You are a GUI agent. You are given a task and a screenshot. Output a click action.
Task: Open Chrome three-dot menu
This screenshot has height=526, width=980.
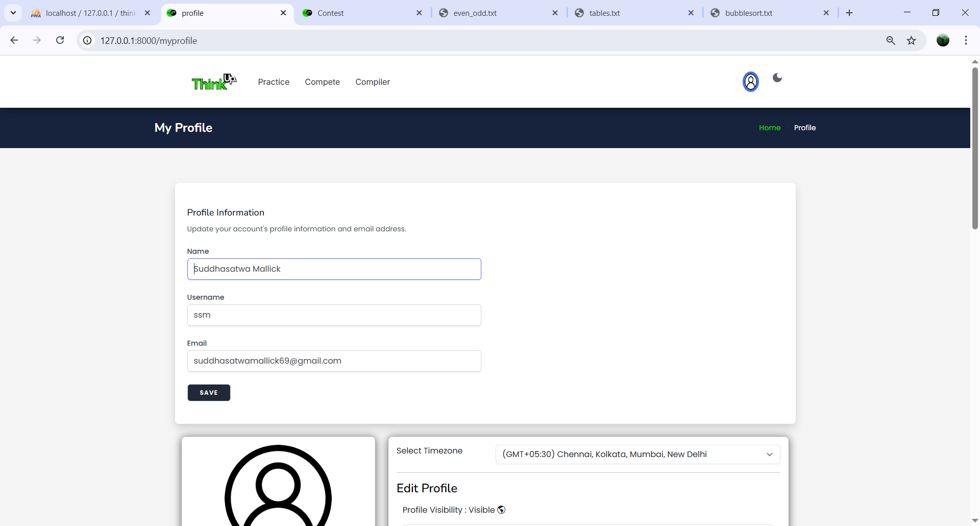click(x=966, y=40)
